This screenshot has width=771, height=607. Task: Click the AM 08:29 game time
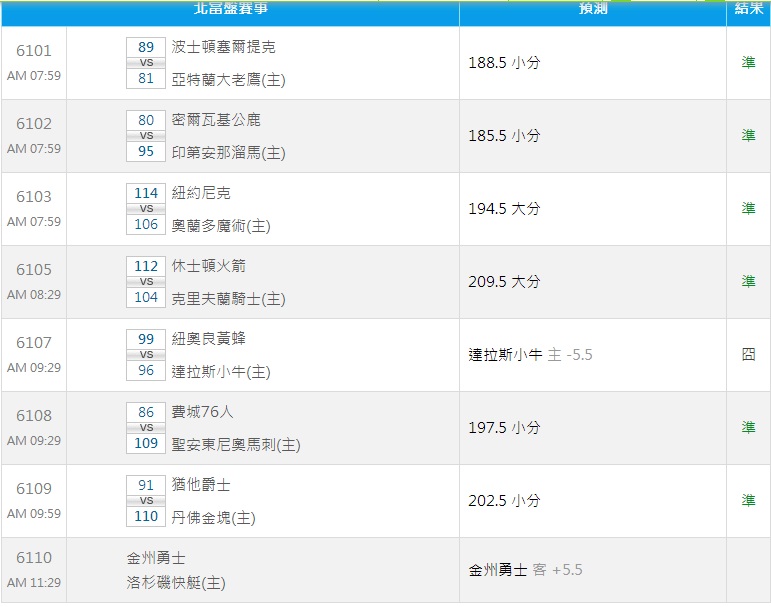34,295
